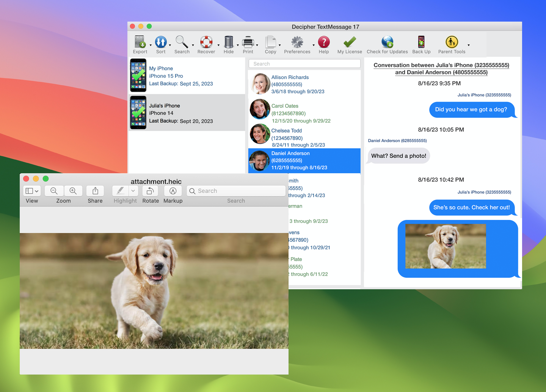Click Zoom In in Preview window
Screen dimensions: 546x392
click(x=73, y=191)
